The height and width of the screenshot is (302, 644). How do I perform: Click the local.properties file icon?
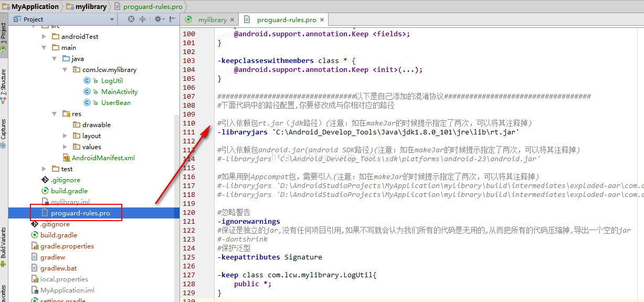click(35, 279)
